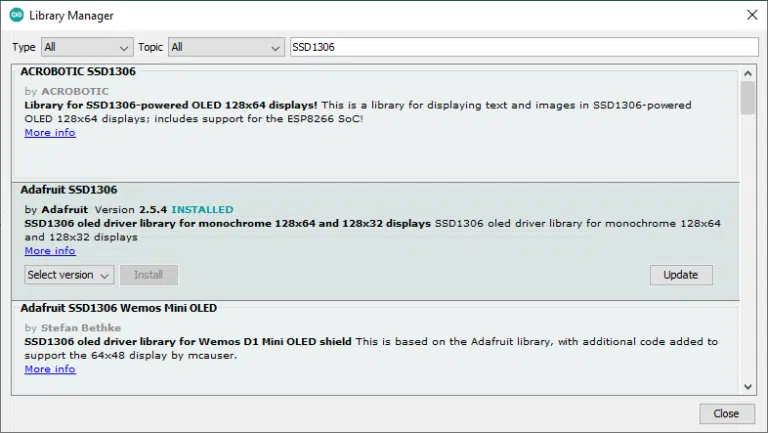Open More info link for Wemos Mini OLED

(50, 369)
